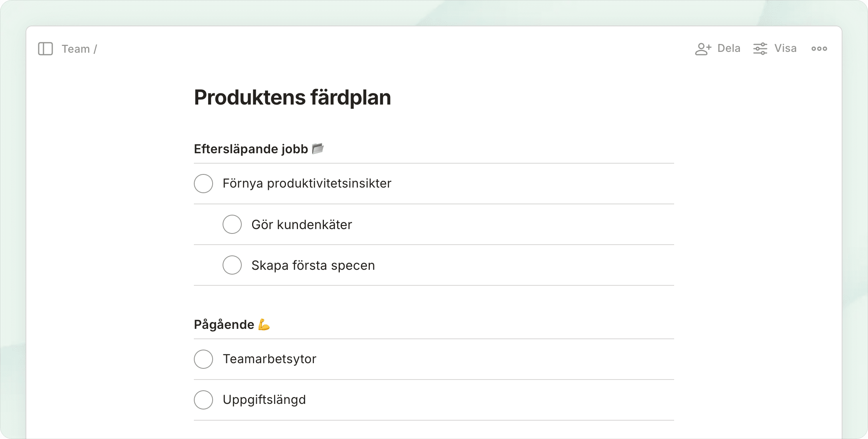Complete the Uppgiftslängd task

(x=203, y=400)
